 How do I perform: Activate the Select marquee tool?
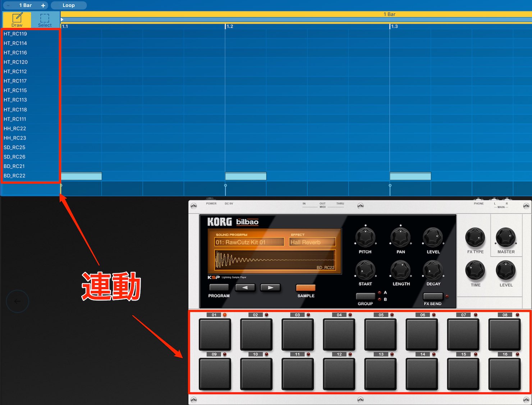[45, 20]
